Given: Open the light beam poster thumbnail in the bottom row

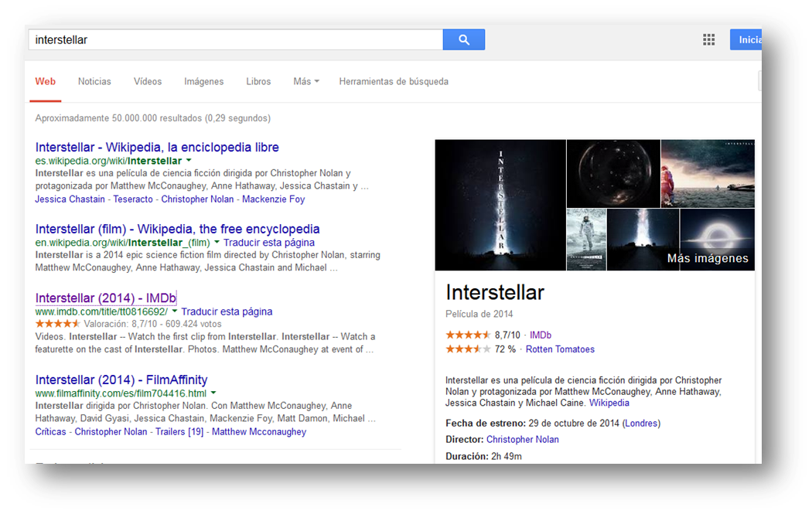Looking at the screenshot, I should coord(643,239).
